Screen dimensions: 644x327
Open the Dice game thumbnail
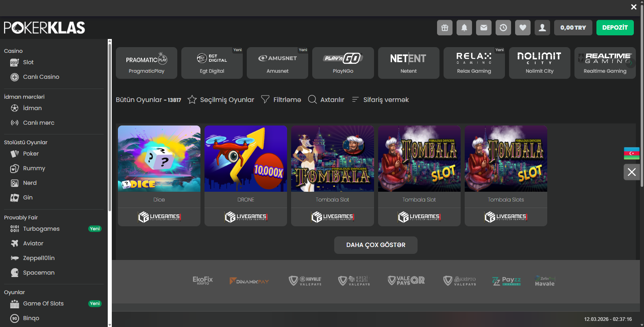(159, 158)
